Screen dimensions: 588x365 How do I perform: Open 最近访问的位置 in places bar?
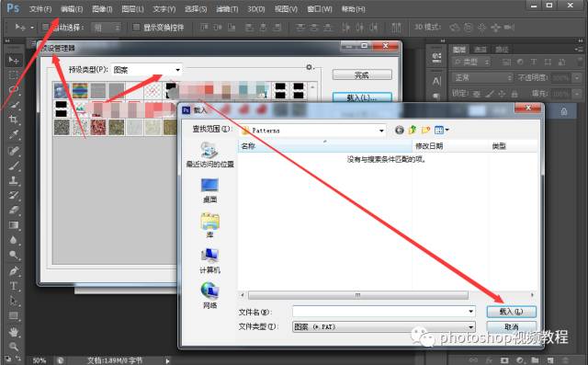tap(210, 155)
